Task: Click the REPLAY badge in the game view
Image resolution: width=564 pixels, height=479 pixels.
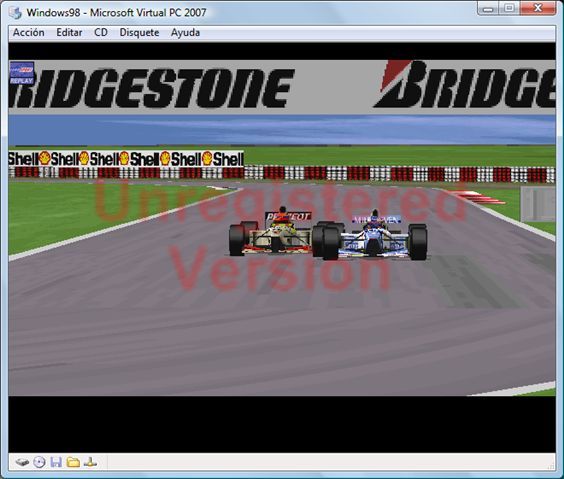Action: point(22,73)
